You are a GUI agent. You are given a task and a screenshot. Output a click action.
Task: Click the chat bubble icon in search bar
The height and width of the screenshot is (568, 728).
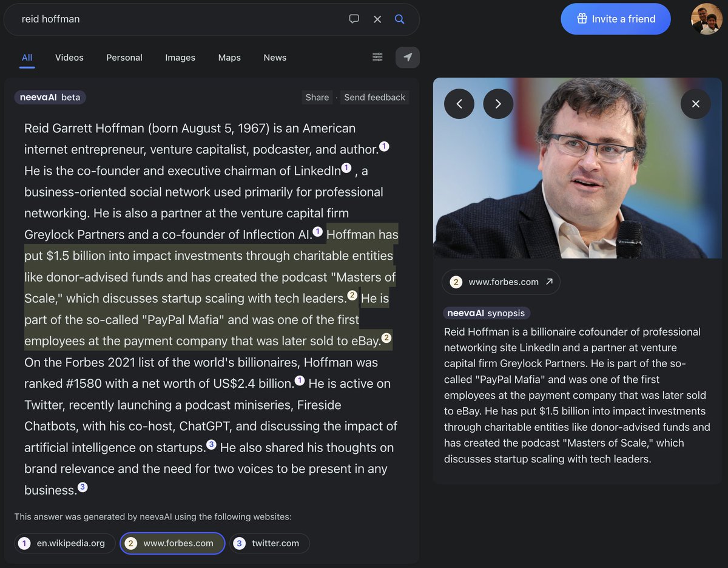click(354, 19)
